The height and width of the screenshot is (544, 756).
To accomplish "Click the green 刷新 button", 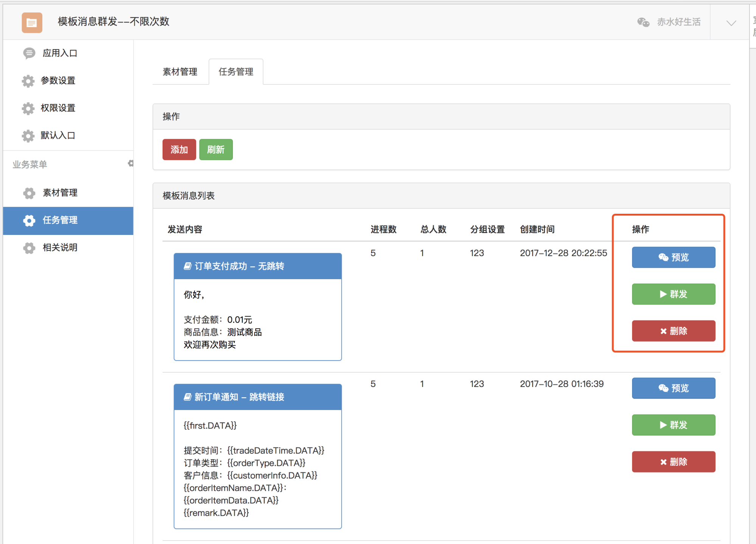I will (x=216, y=149).
